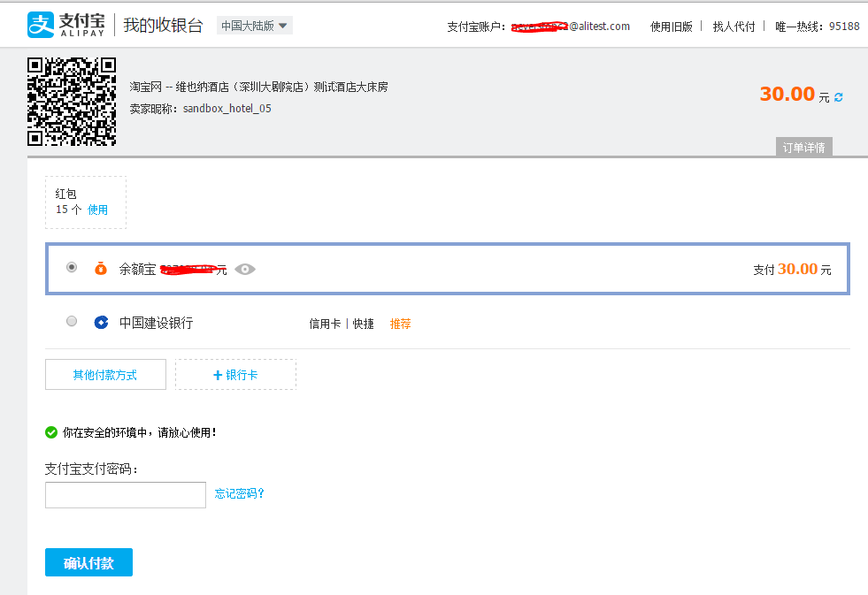Click the refresh icon beside 30.00 元
This screenshot has width=868, height=595.
click(x=838, y=97)
